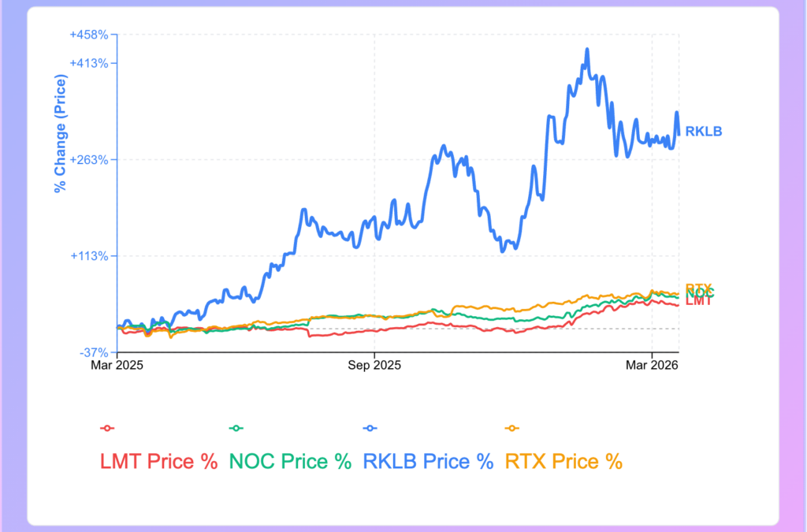Toggle the LMT Price % legend label
Viewport: 807px width, 532px height.
[x=158, y=462]
